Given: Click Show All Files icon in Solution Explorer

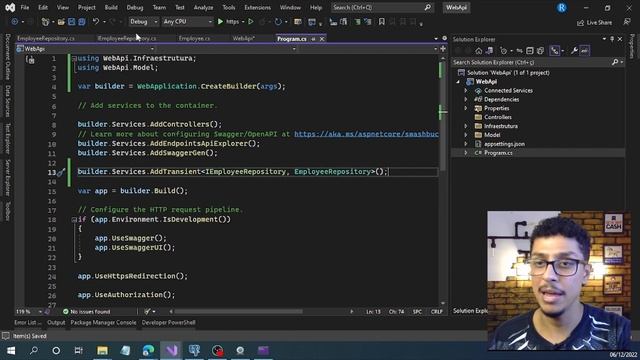Looking at the screenshot, I should (540, 51).
